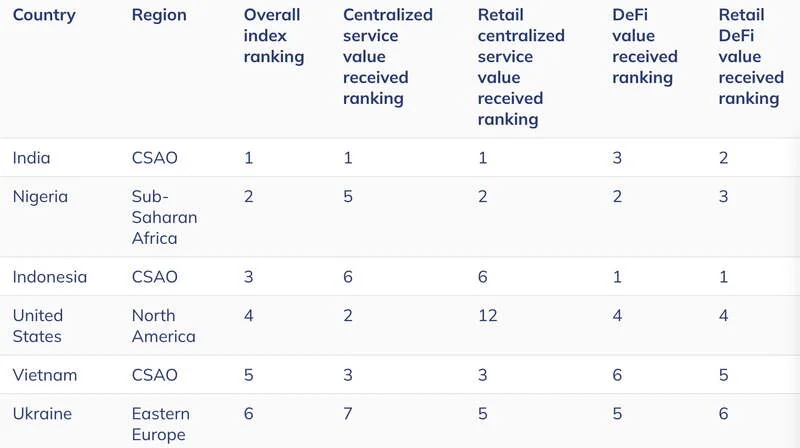The height and width of the screenshot is (448, 800).
Task: Select the Ukraine country cell
Action: click(42, 413)
